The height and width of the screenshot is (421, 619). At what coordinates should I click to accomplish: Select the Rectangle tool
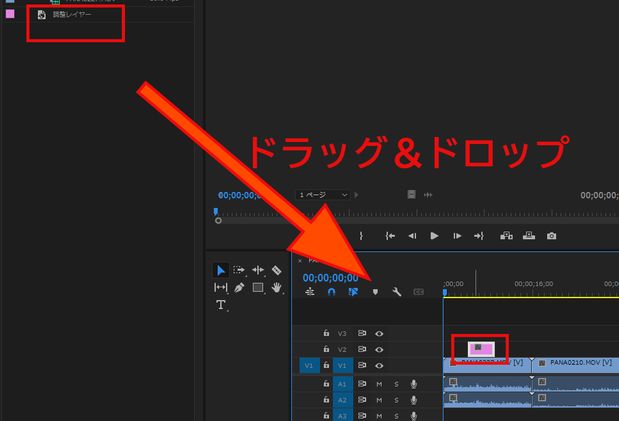tap(258, 288)
